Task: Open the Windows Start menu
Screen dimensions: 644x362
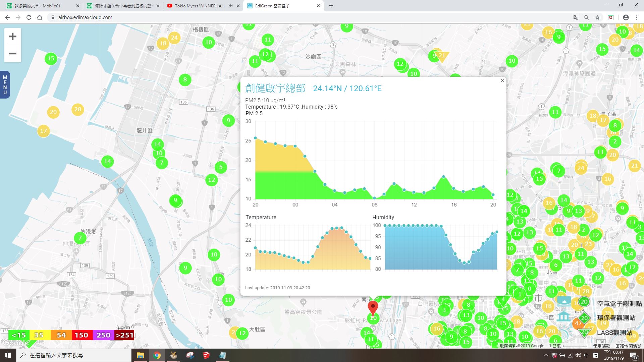Action: 8,355
